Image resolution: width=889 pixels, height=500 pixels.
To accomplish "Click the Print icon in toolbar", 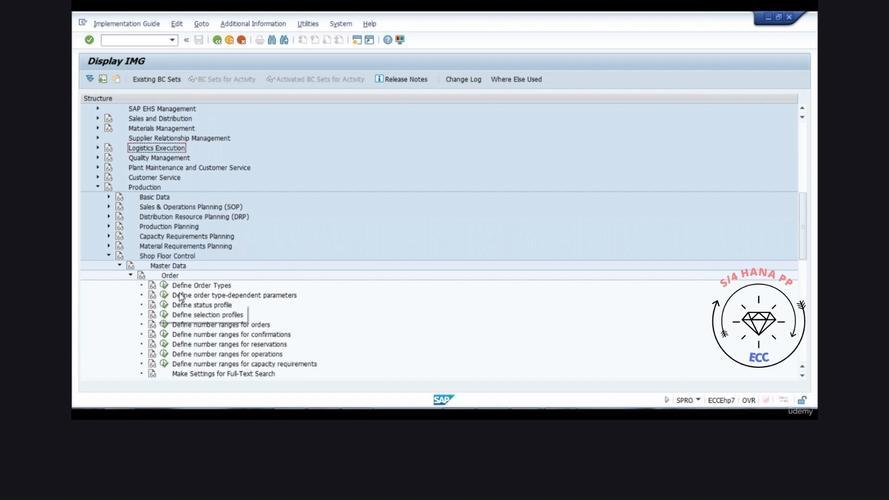I will [260, 40].
